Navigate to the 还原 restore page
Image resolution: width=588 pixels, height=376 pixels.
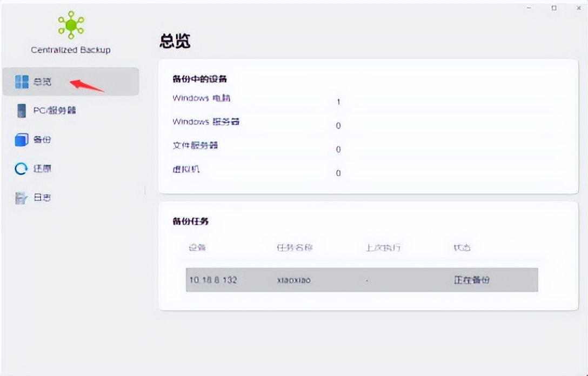click(41, 169)
